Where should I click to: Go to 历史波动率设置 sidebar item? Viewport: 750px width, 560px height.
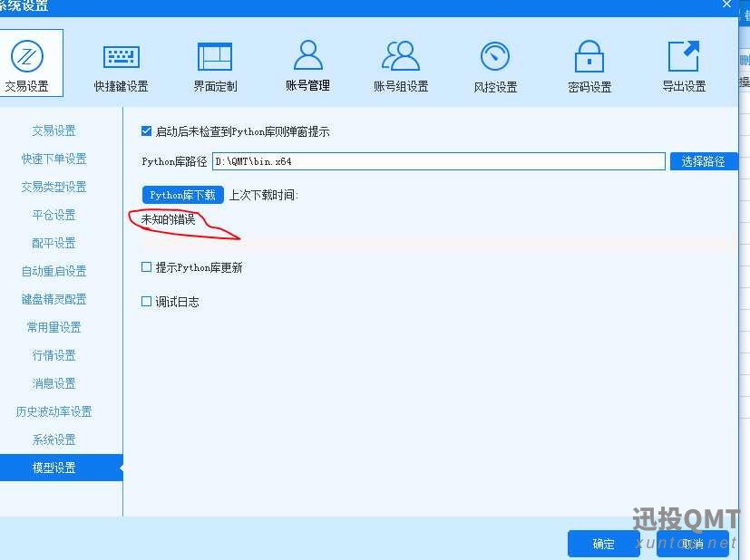coord(54,411)
